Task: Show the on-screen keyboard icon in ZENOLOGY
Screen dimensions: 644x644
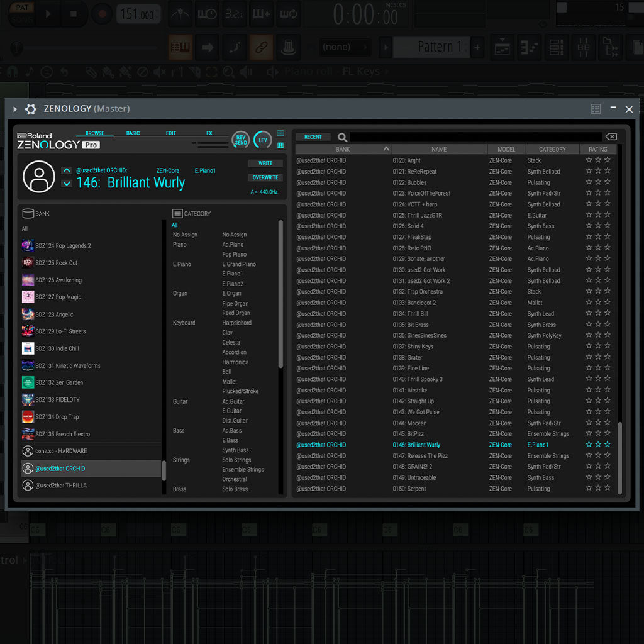Action: coord(280,145)
